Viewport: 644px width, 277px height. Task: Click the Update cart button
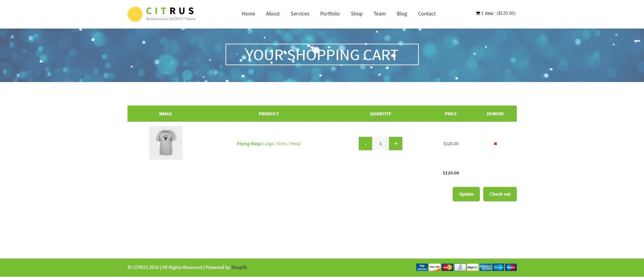pos(466,194)
